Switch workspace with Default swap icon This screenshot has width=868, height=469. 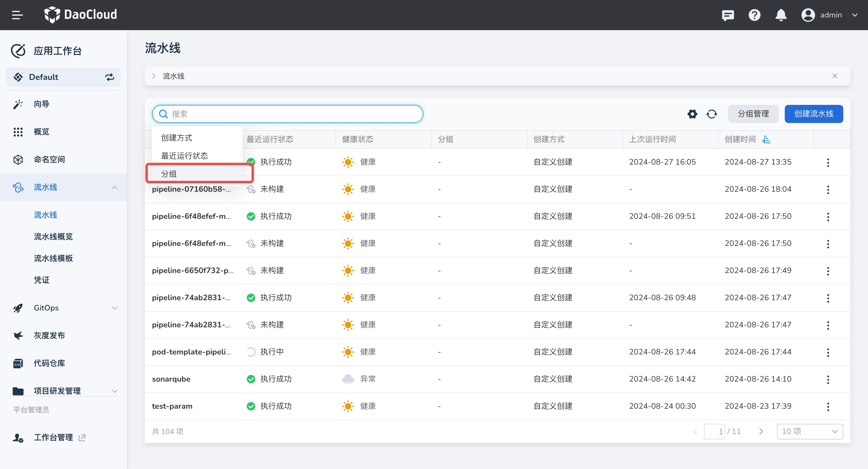109,77
